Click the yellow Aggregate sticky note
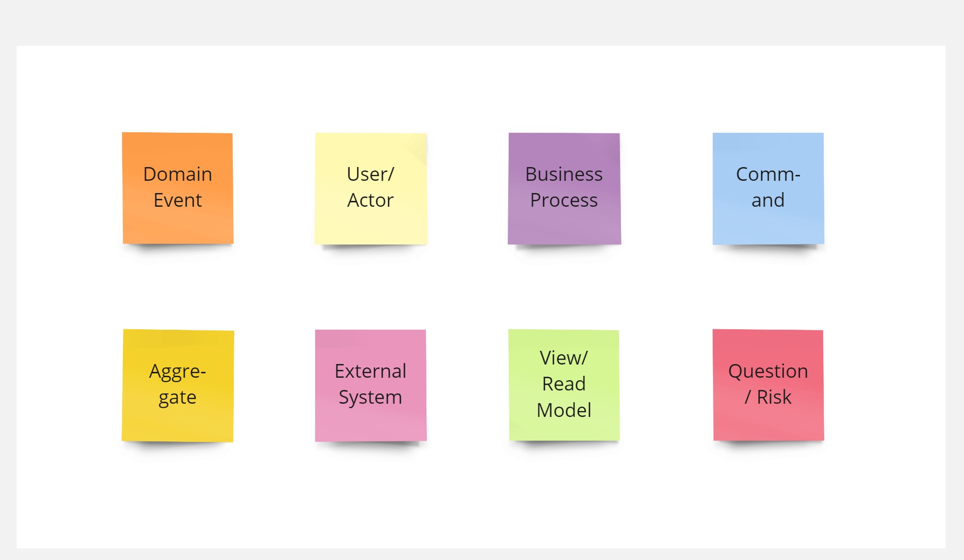The image size is (964, 560). (x=178, y=386)
